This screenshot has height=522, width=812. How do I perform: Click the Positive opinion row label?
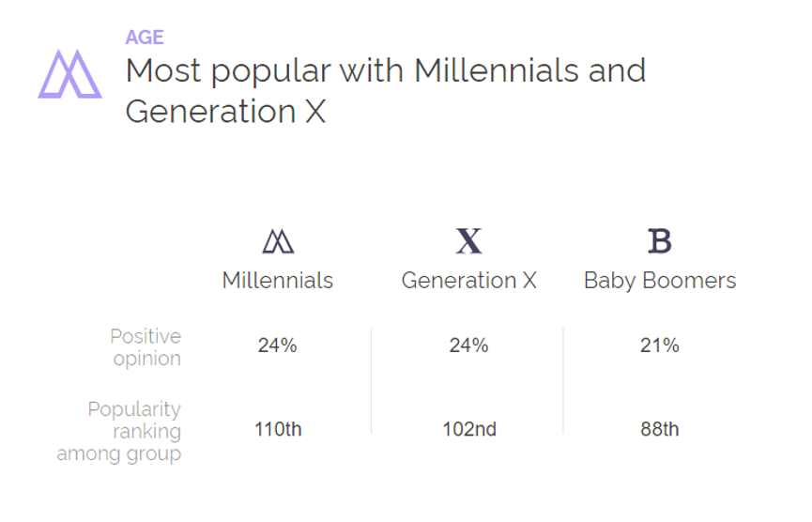pyautogui.click(x=146, y=347)
